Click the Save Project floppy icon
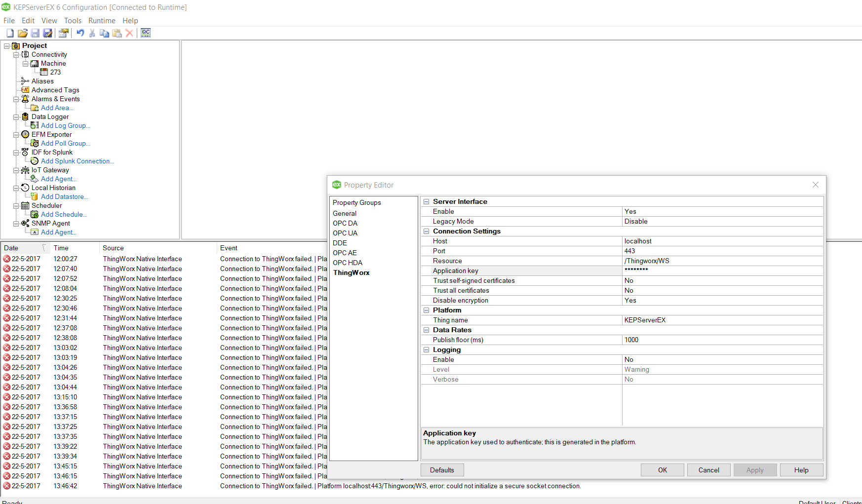Image resolution: width=862 pixels, height=504 pixels. (35, 33)
